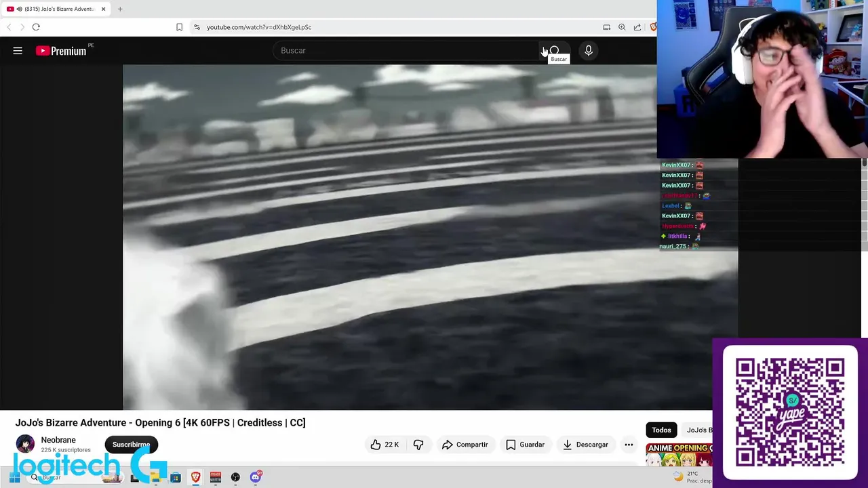
Task: Click the address bar URL youtube.com/watch
Action: [259, 27]
